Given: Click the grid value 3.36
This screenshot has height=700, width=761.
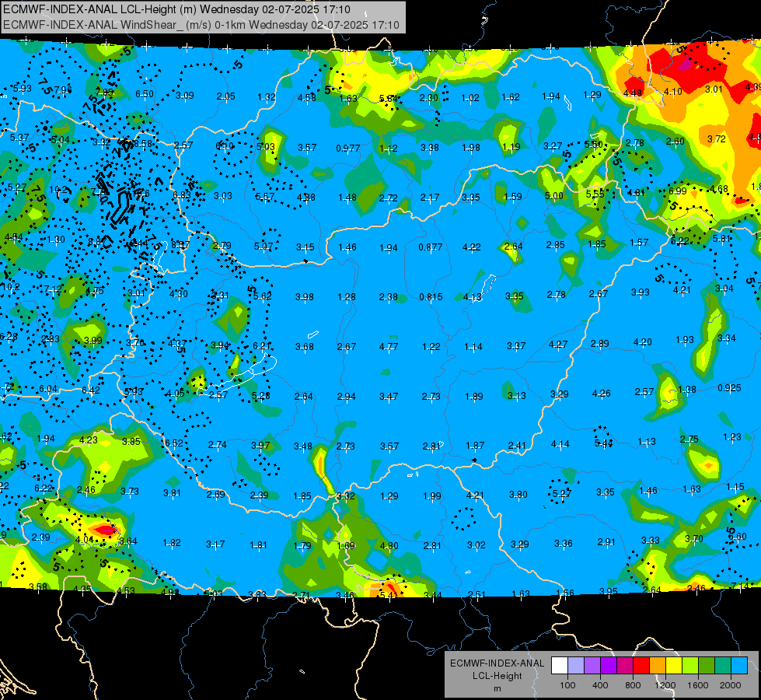Looking at the screenshot, I should tap(563, 543).
